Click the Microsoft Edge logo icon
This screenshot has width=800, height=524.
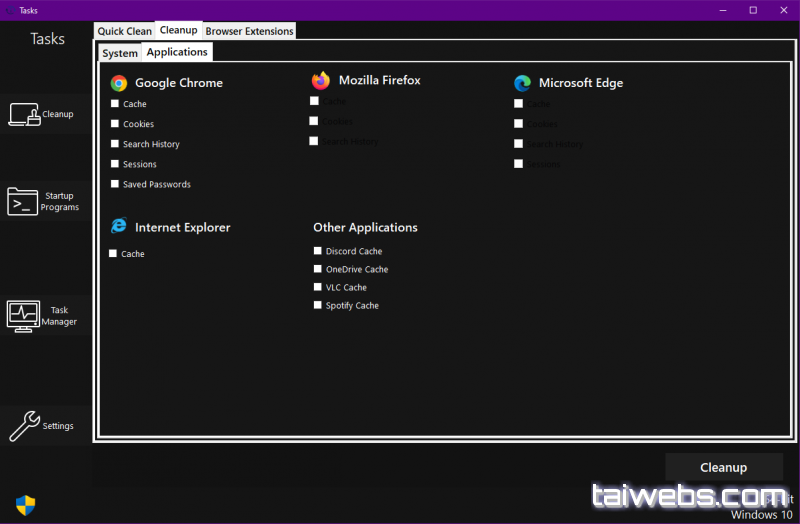point(522,83)
